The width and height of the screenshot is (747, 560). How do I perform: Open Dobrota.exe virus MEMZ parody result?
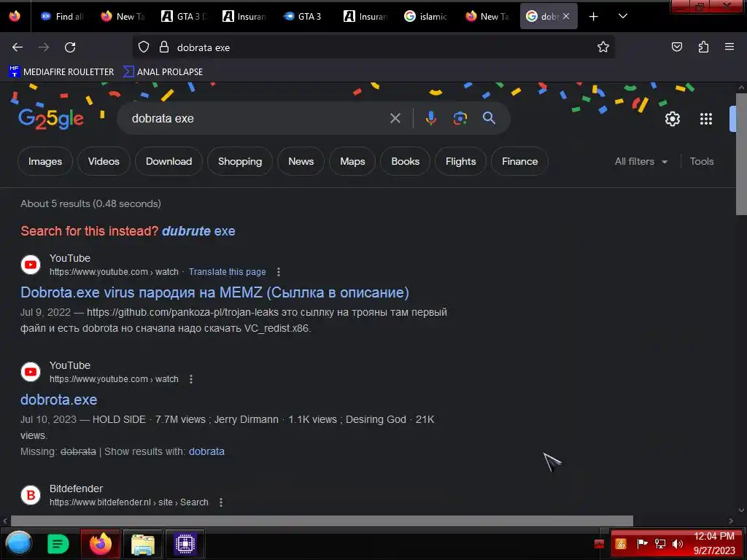[215, 292]
